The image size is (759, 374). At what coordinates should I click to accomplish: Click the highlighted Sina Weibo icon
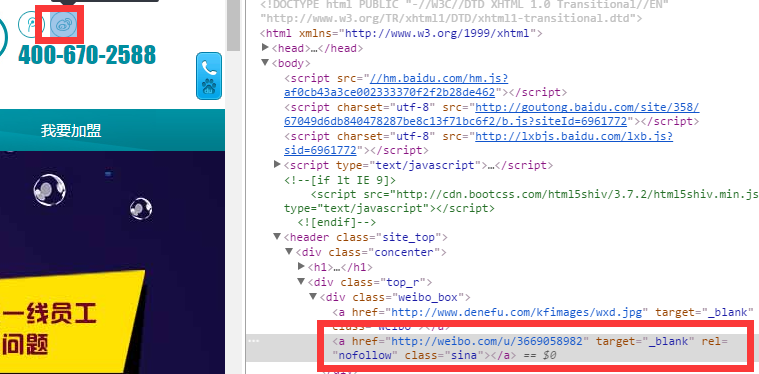(63, 24)
